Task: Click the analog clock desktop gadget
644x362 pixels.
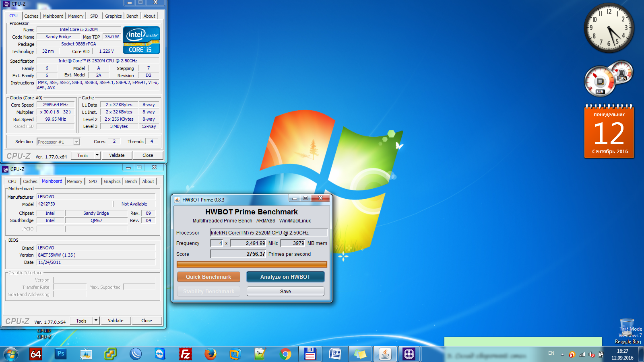Action: [x=609, y=28]
